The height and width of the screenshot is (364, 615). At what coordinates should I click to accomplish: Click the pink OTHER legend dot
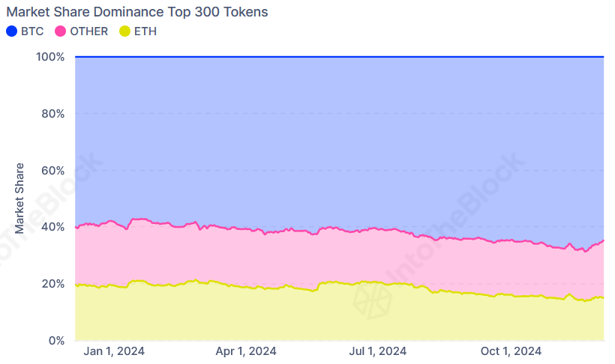point(59,31)
